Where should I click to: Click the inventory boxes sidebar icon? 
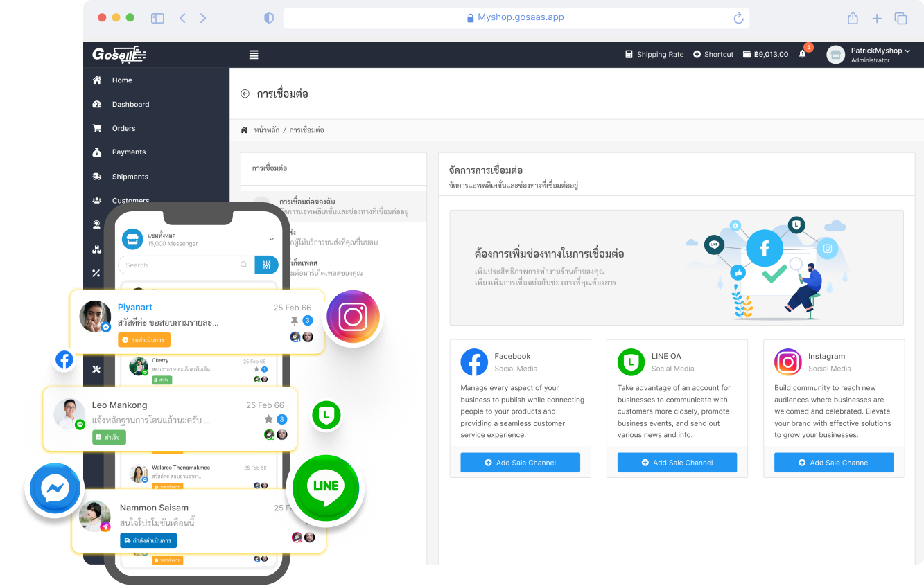[x=96, y=249]
